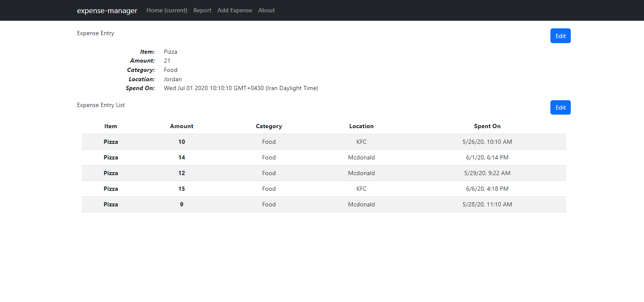
Task: Click the date 6/6/20, 4:18 PM entry
Action: [x=487, y=189]
